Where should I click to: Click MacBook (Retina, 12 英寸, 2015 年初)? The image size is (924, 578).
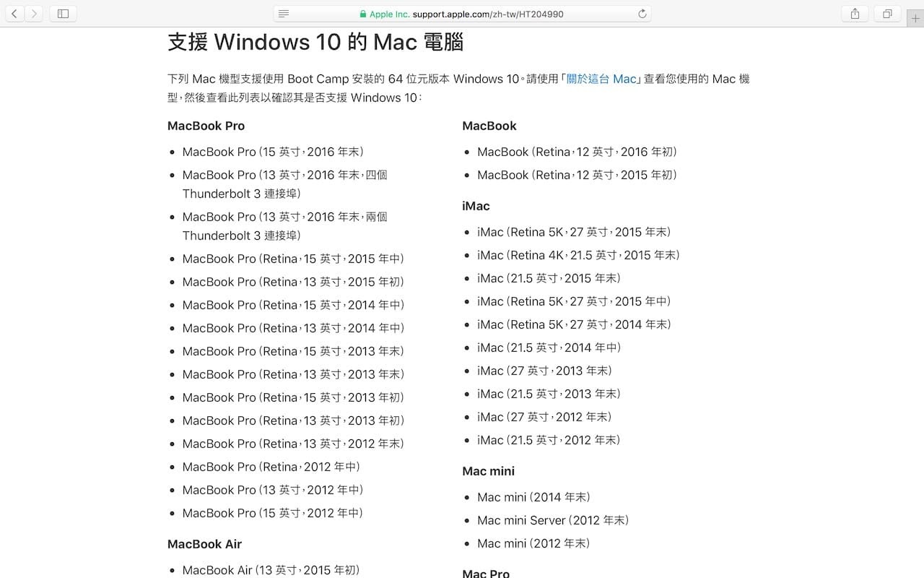tap(577, 175)
